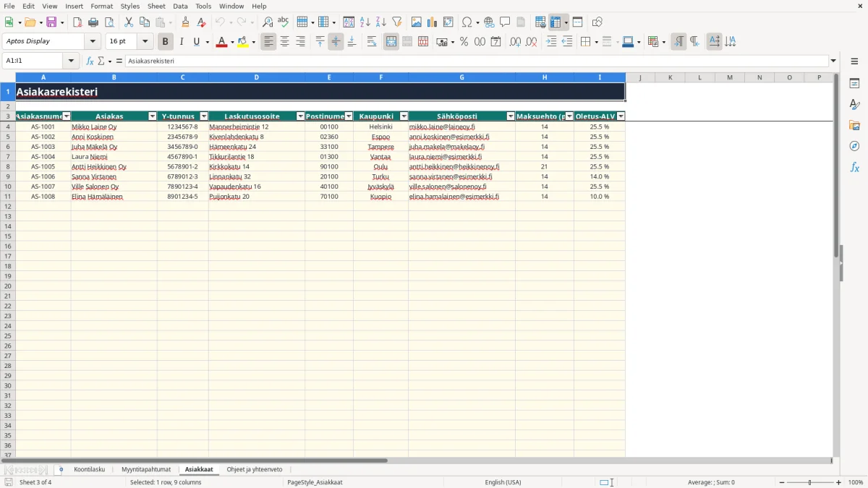Toggle Align Right
Image resolution: width=868 pixels, height=488 pixels.
[300, 42]
